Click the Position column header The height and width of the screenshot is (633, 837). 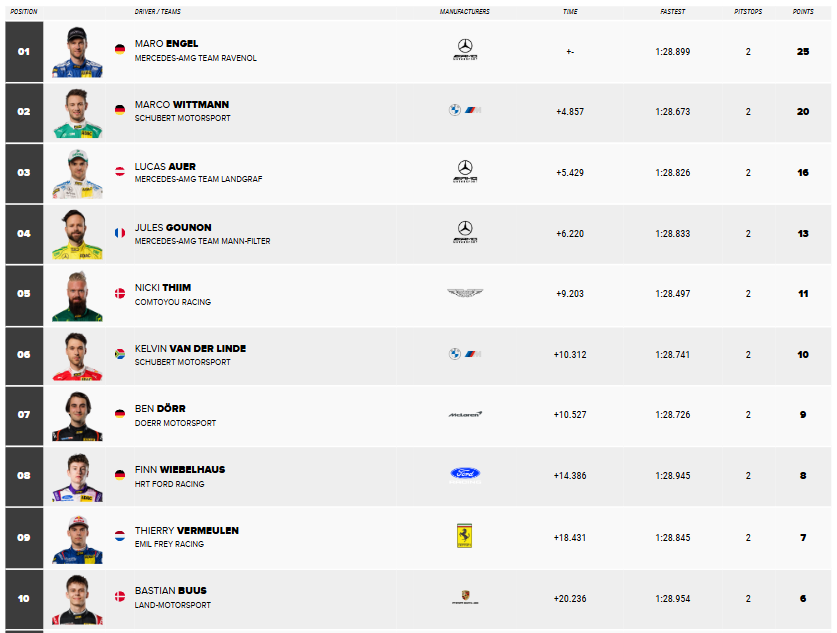24,11
